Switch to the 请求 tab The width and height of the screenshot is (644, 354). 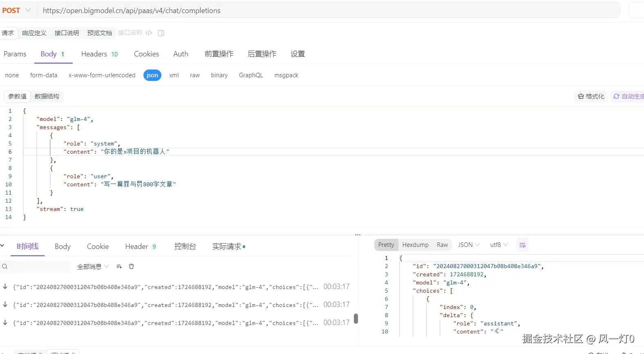tap(8, 33)
